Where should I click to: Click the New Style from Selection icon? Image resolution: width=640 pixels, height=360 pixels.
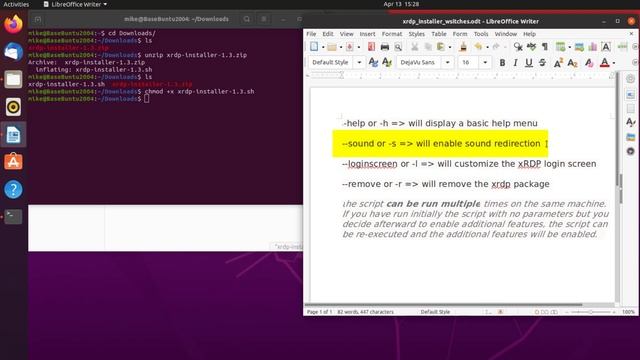click(387, 62)
